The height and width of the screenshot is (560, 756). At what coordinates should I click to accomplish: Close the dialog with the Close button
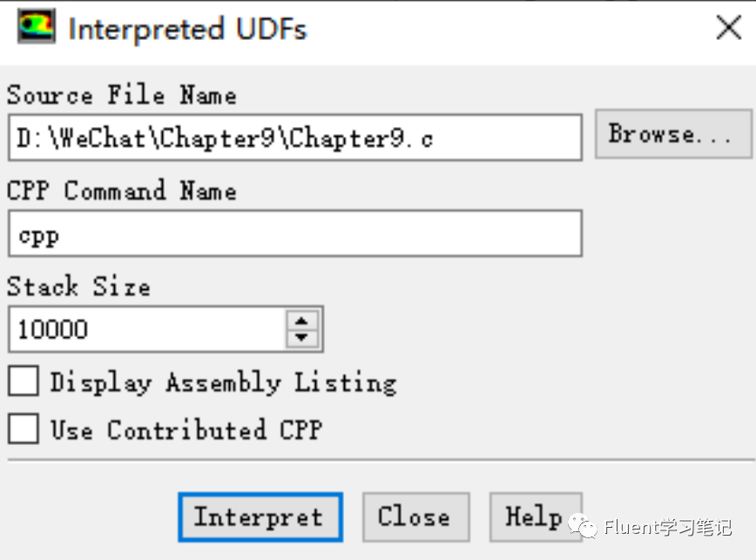tap(415, 516)
